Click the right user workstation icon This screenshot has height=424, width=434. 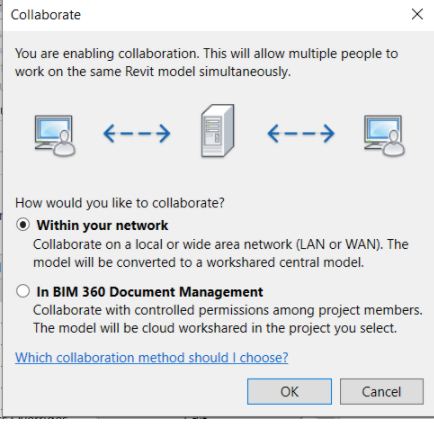(x=384, y=135)
